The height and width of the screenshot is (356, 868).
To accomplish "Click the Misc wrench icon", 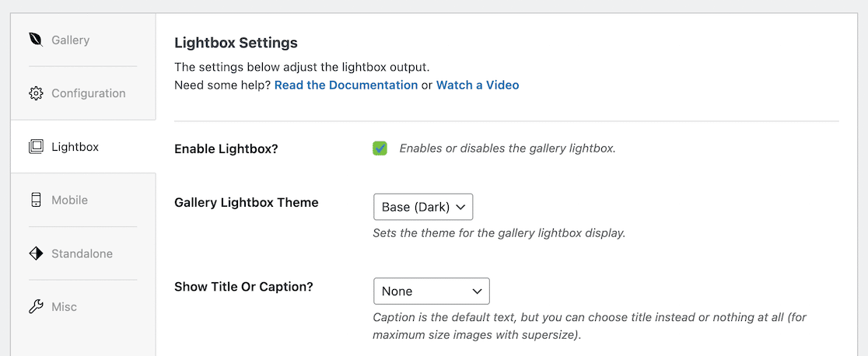I will pyautogui.click(x=36, y=306).
